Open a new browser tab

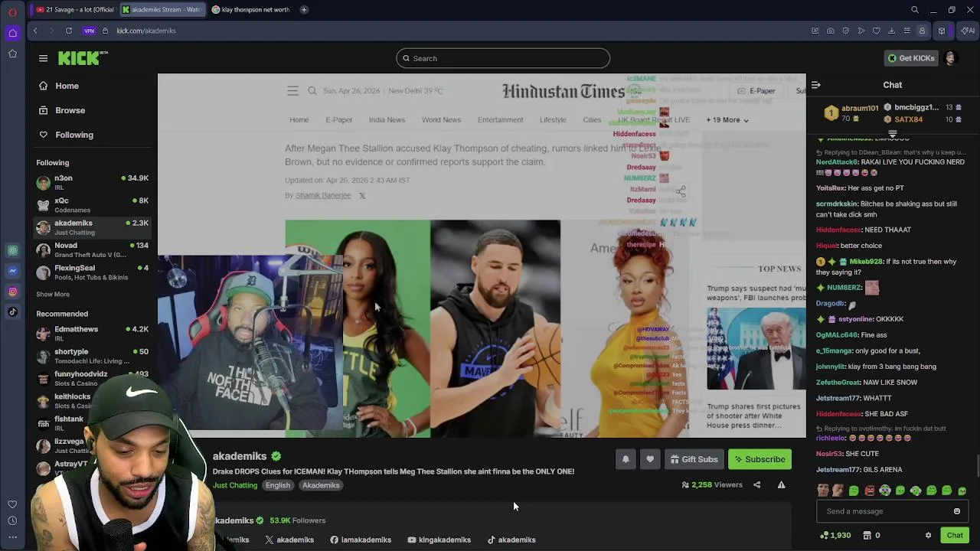pyautogui.click(x=304, y=10)
